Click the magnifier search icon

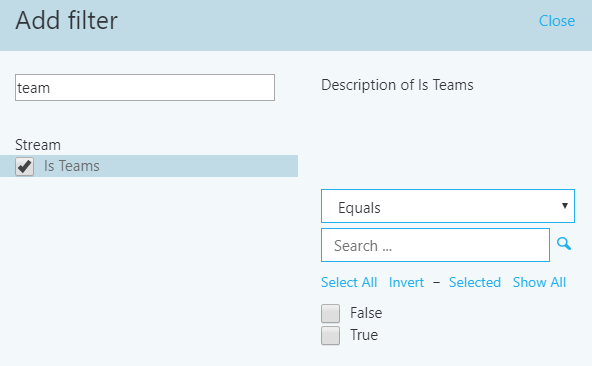(x=564, y=244)
